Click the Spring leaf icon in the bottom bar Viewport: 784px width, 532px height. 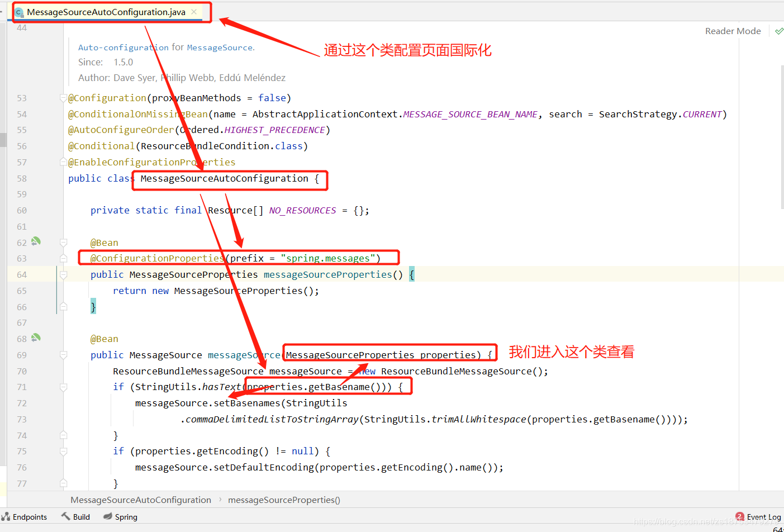(x=108, y=516)
